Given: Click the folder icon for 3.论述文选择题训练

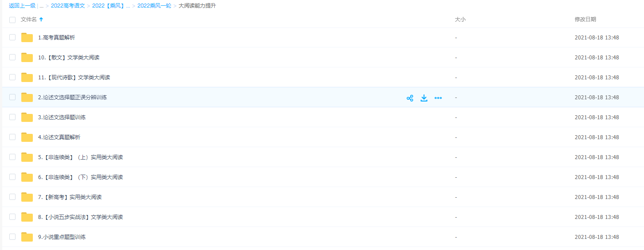Looking at the screenshot, I should coord(27,117).
